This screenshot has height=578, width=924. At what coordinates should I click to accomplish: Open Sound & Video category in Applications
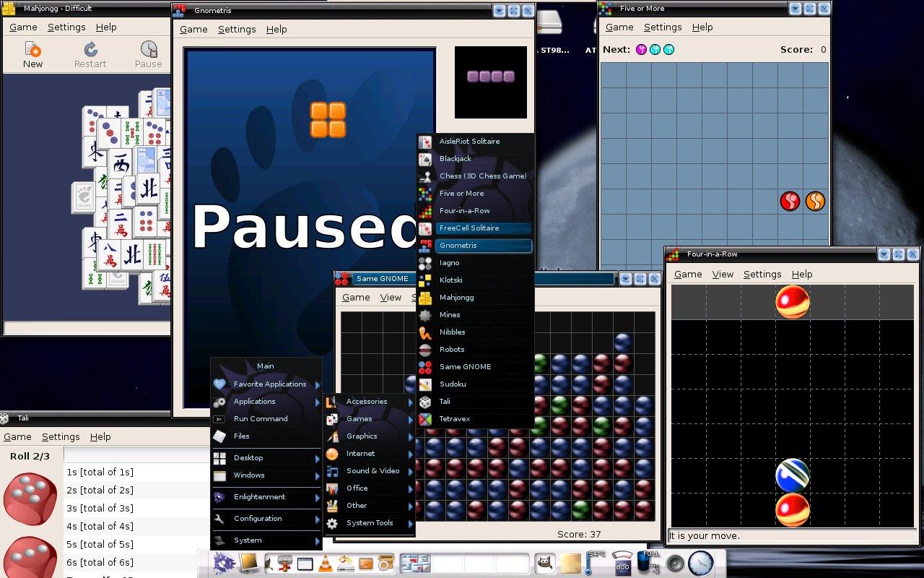[369, 470]
